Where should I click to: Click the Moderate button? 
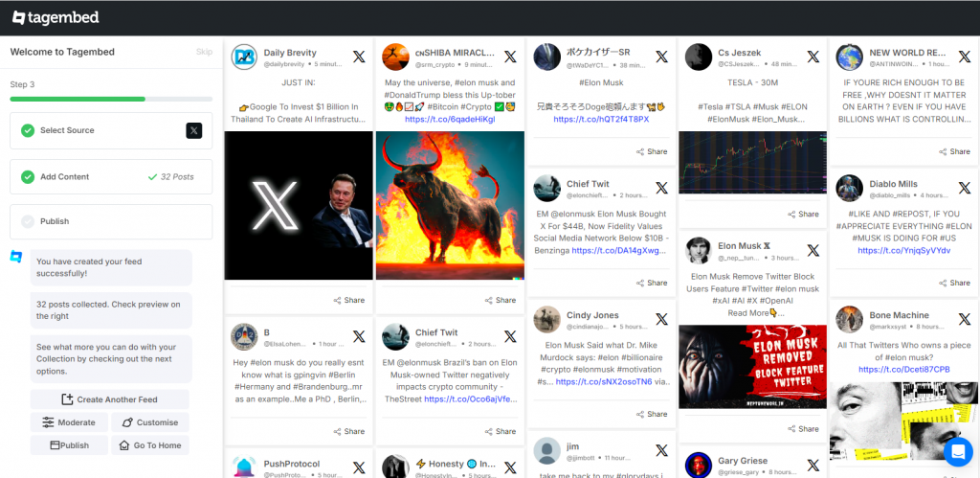click(x=69, y=422)
